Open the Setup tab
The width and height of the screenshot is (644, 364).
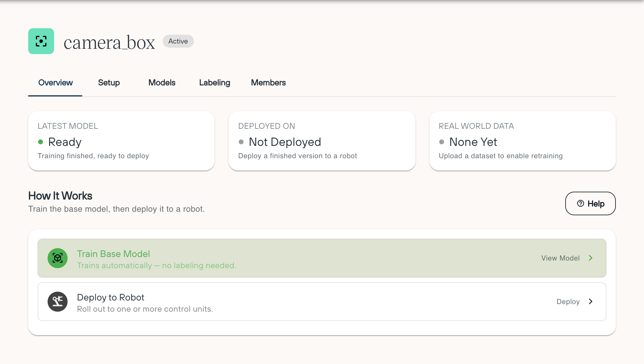[109, 83]
